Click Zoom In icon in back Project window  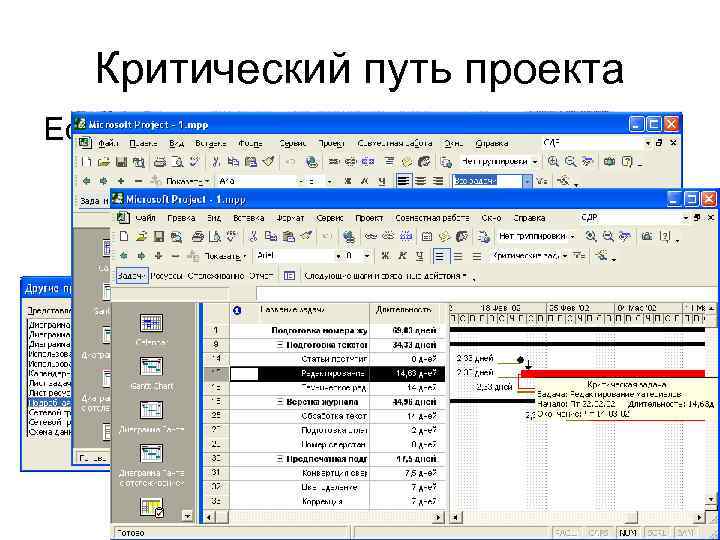(553, 162)
